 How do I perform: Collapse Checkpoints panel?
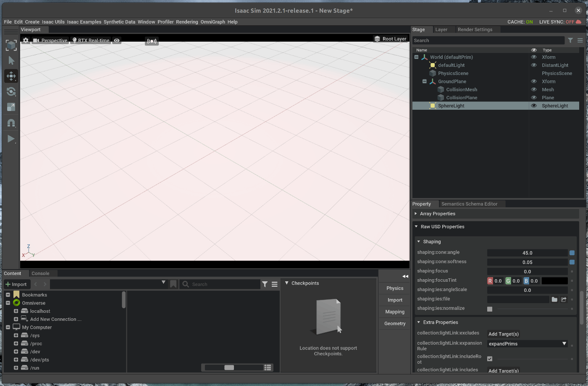[287, 283]
